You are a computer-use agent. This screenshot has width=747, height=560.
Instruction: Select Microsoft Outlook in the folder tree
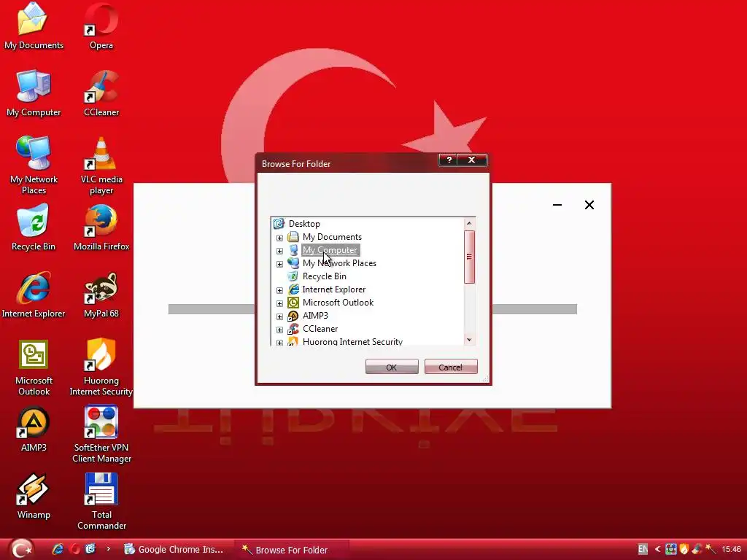click(338, 303)
